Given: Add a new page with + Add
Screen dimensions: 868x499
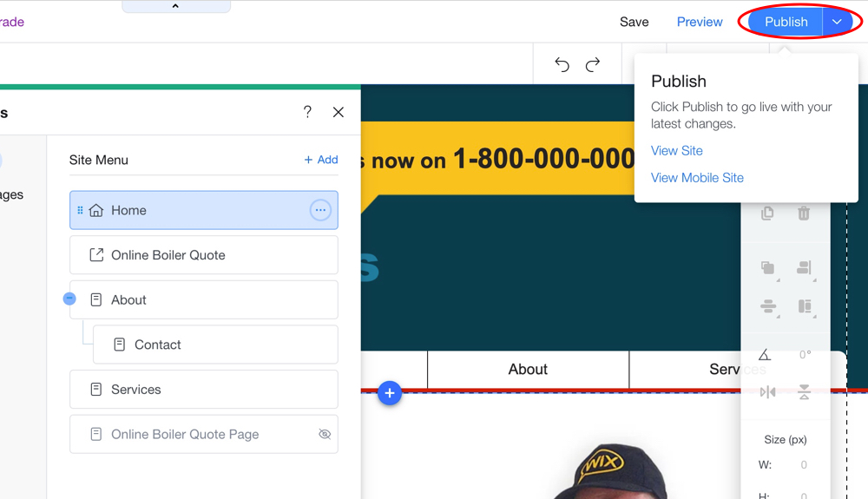Looking at the screenshot, I should [321, 160].
